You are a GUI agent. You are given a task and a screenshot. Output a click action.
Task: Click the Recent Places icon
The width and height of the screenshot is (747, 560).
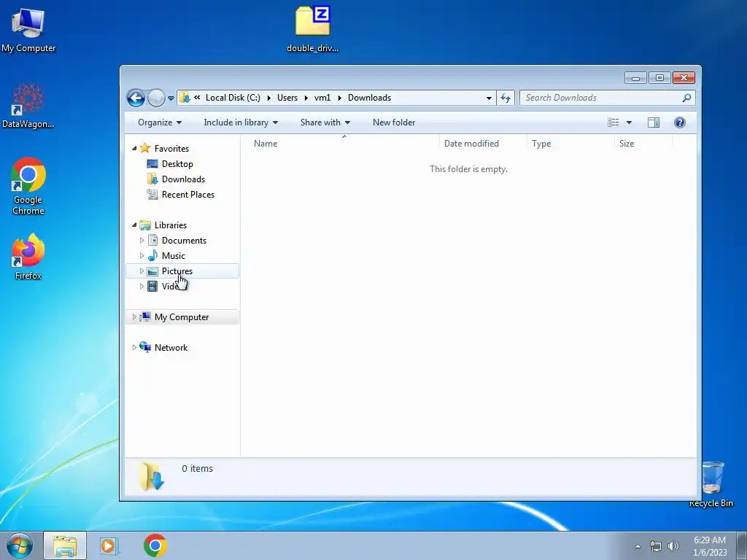152,194
